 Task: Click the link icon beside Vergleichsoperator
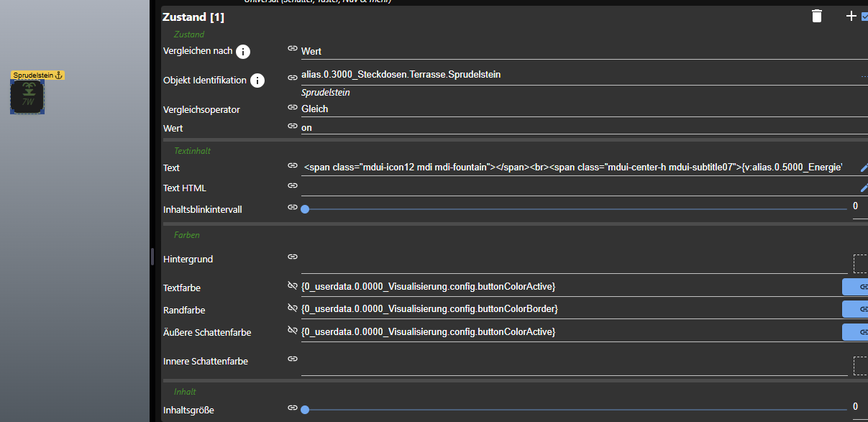click(x=292, y=107)
